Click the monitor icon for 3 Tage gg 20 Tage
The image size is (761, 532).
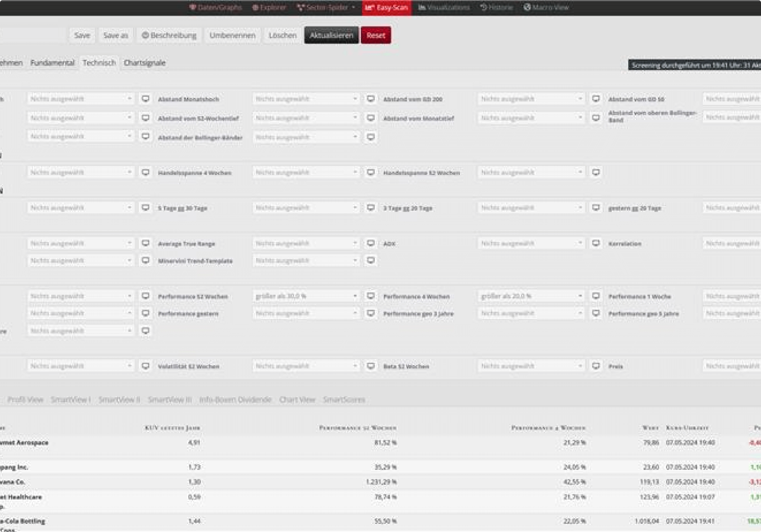coord(596,208)
